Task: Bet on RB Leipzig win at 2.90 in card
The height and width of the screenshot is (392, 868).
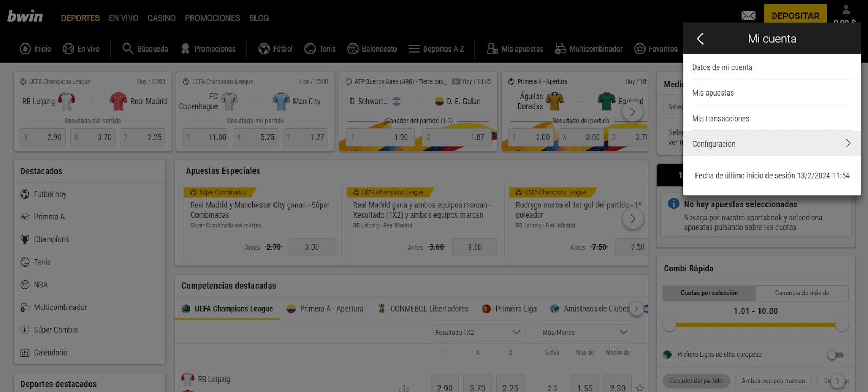Action: coord(43,137)
